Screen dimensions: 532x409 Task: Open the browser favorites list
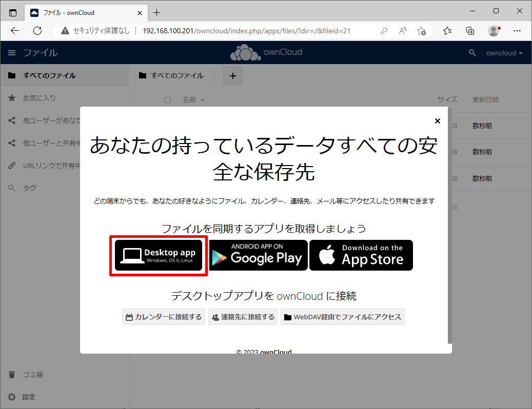coord(447,31)
